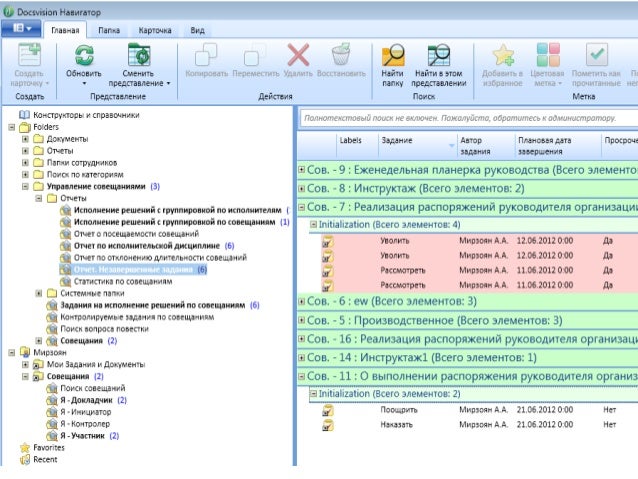Open the Обновить dropdown arrow
638x479 pixels.
pyautogui.click(x=84, y=83)
